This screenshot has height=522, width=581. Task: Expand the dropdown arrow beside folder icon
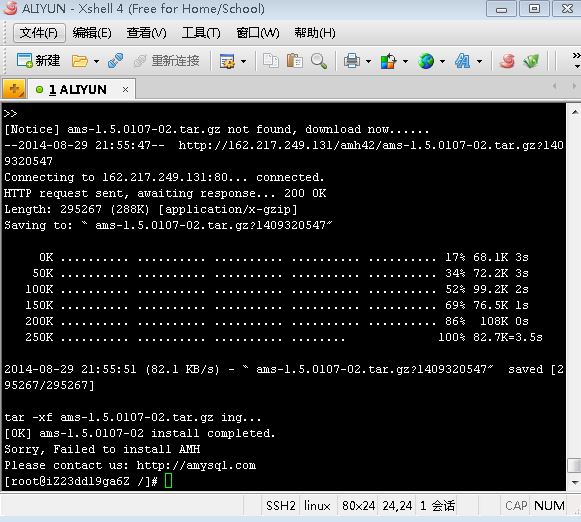[96, 61]
